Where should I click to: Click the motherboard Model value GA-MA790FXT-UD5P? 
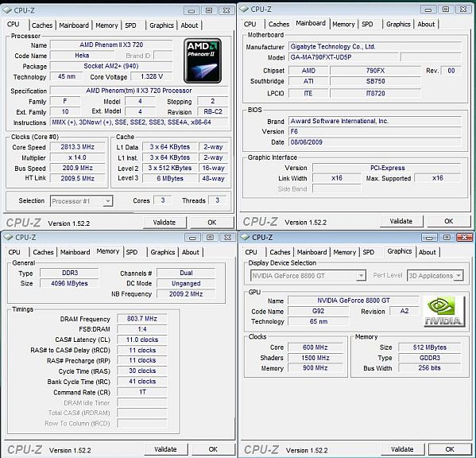(x=343, y=57)
